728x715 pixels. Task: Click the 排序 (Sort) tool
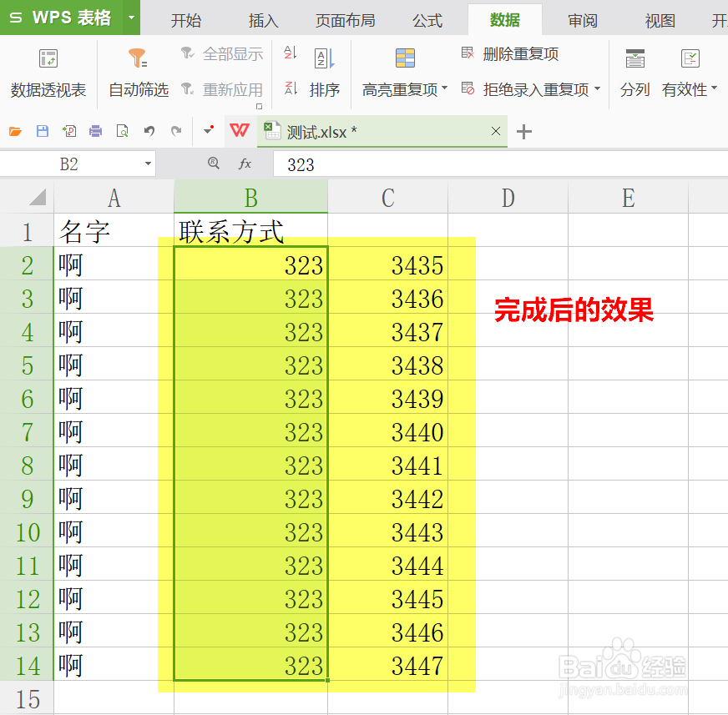[325, 74]
